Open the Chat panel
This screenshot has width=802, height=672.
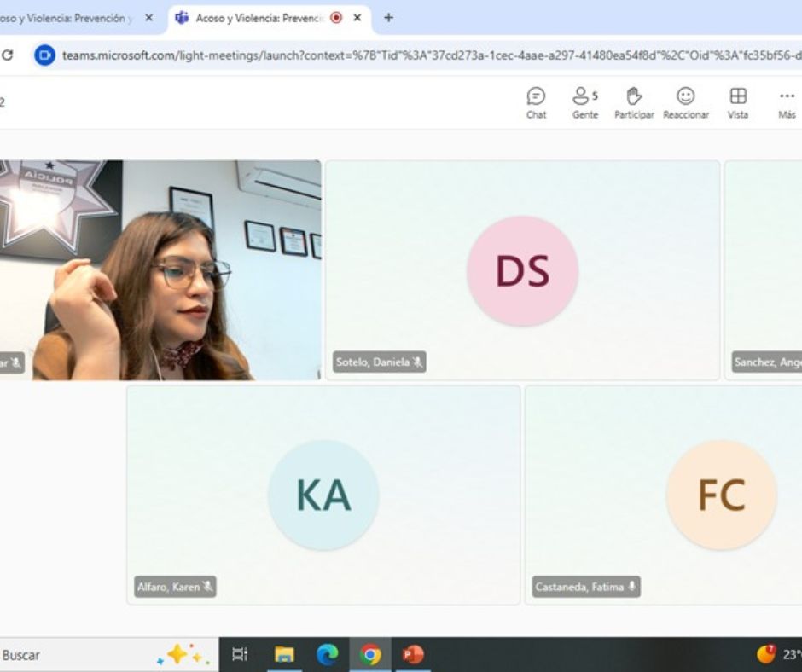tap(536, 103)
